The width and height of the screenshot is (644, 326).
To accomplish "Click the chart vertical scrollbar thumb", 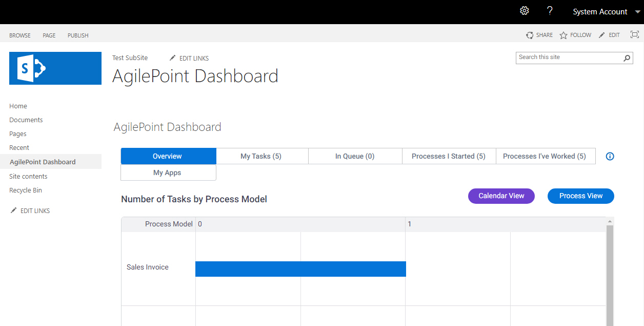I will click(x=610, y=276).
